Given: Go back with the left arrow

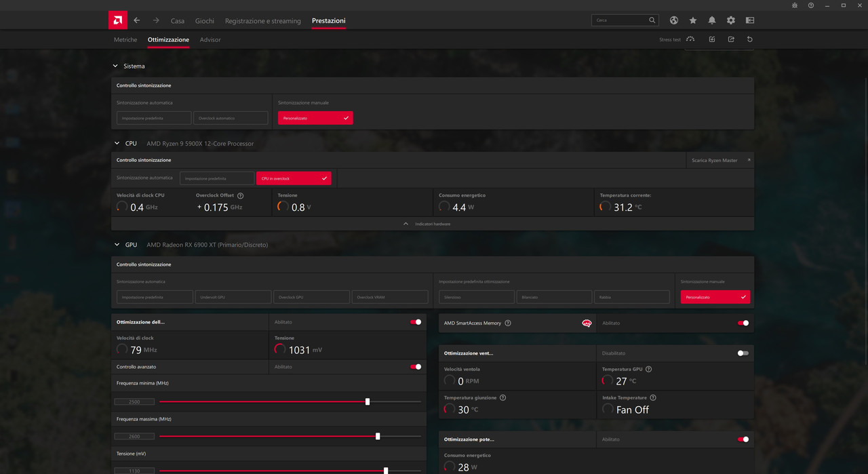Looking at the screenshot, I should coord(137,20).
